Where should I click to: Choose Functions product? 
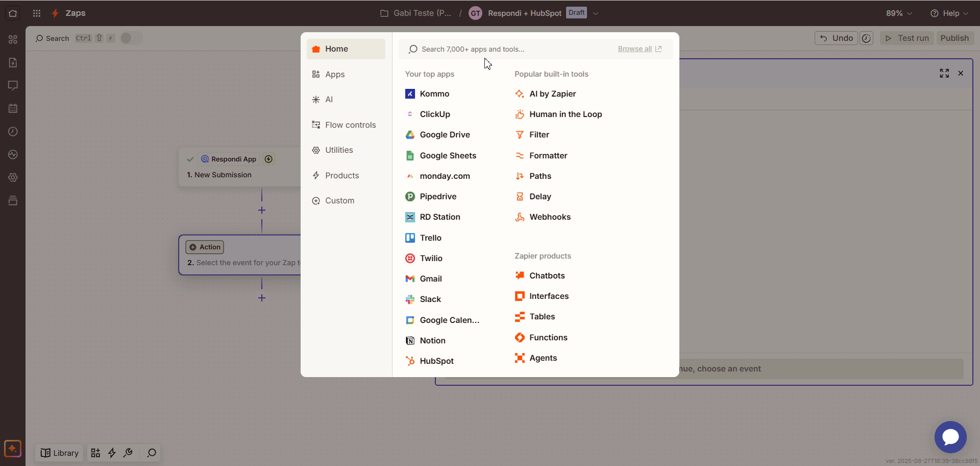coord(541,338)
